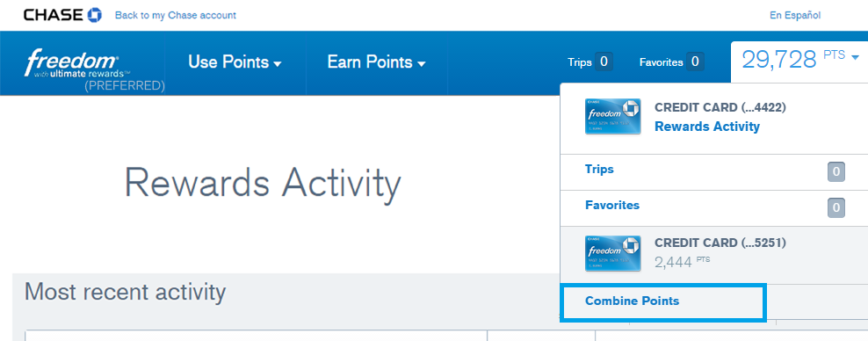Image resolution: width=868 pixels, height=341 pixels.
Task: Open Trips link in blue navigation bar
Action: click(580, 62)
